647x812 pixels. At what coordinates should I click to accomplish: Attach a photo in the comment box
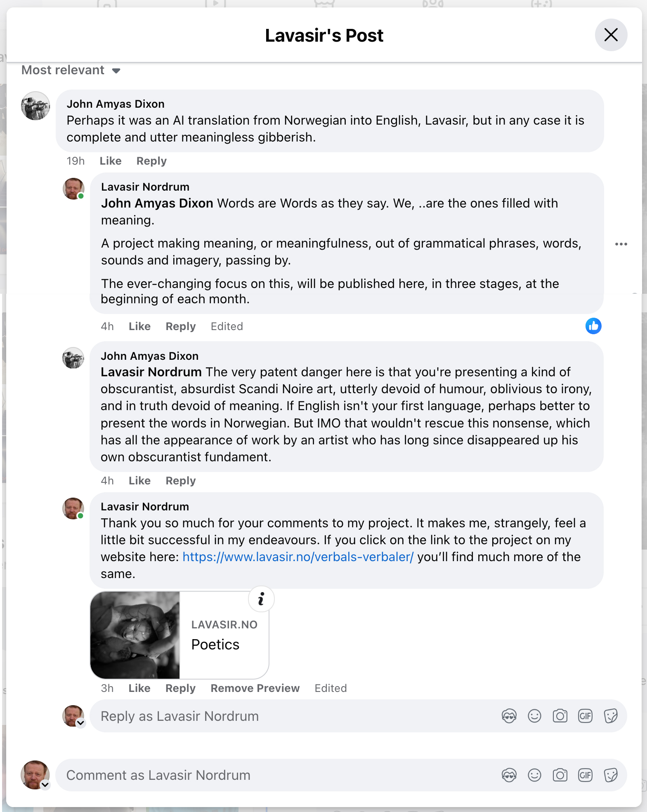click(560, 775)
